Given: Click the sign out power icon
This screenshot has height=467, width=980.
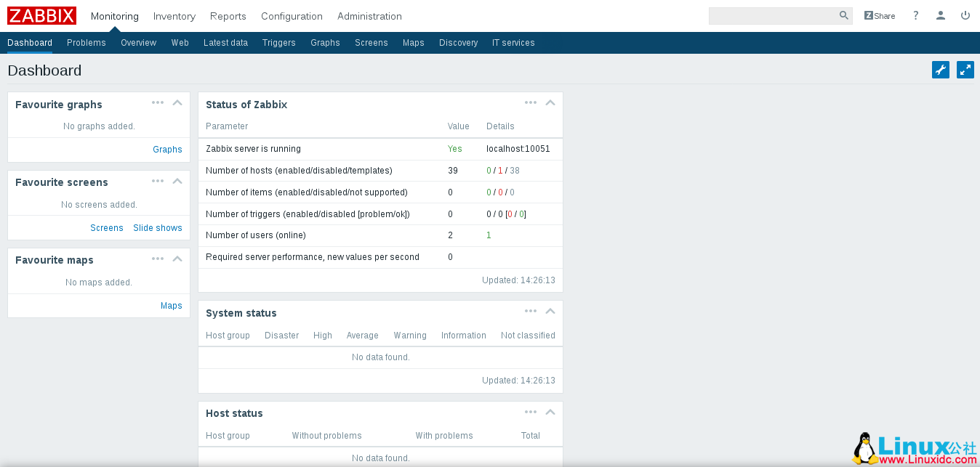Looking at the screenshot, I should pos(965,16).
